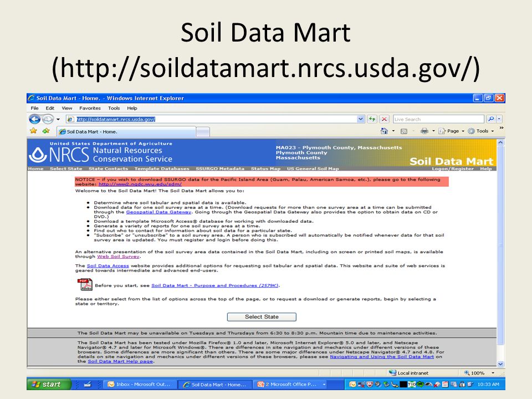
Task: Click the green Refresh arrows button
Action: pos(372,119)
